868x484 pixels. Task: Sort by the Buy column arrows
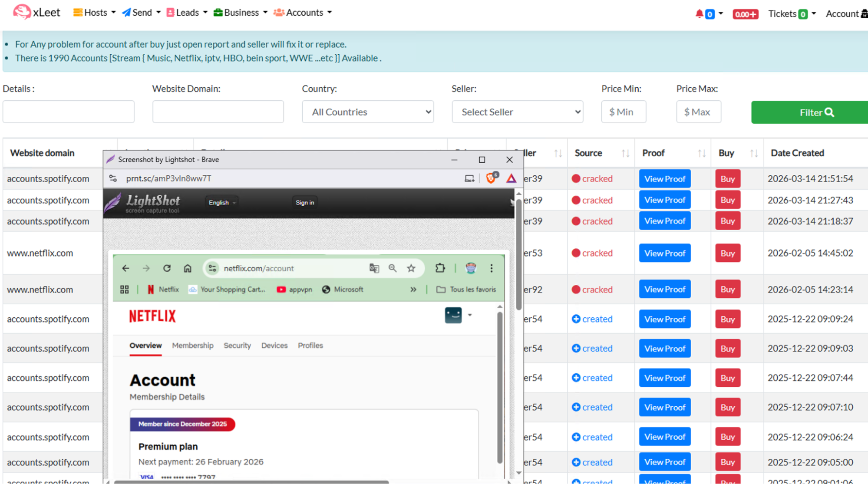click(x=754, y=153)
